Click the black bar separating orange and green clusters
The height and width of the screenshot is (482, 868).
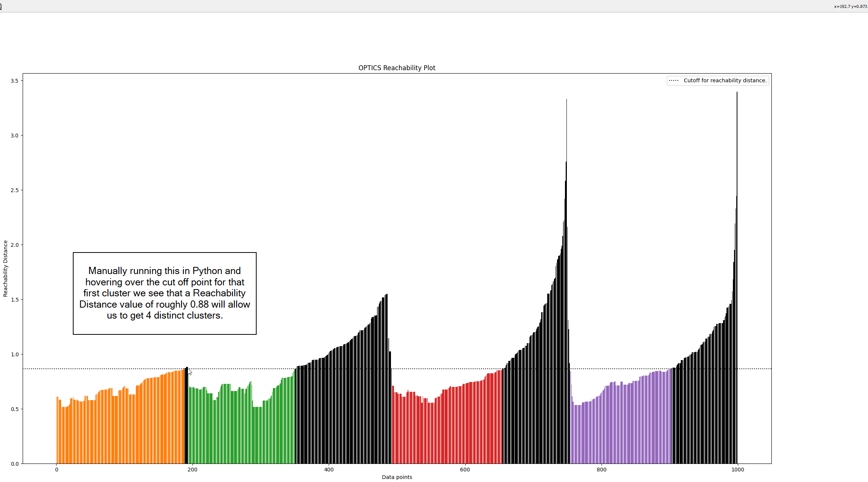[x=186, y=415]
